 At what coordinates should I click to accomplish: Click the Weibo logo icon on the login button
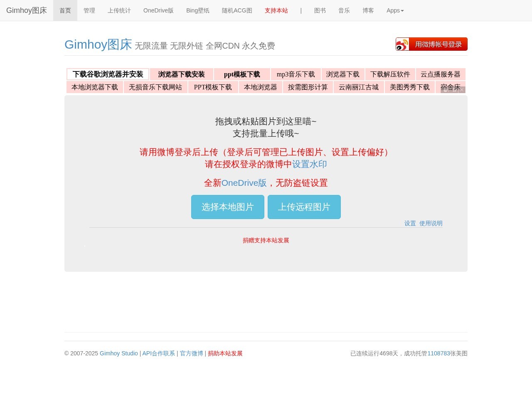pyautogui.click(x=402, y=44)
